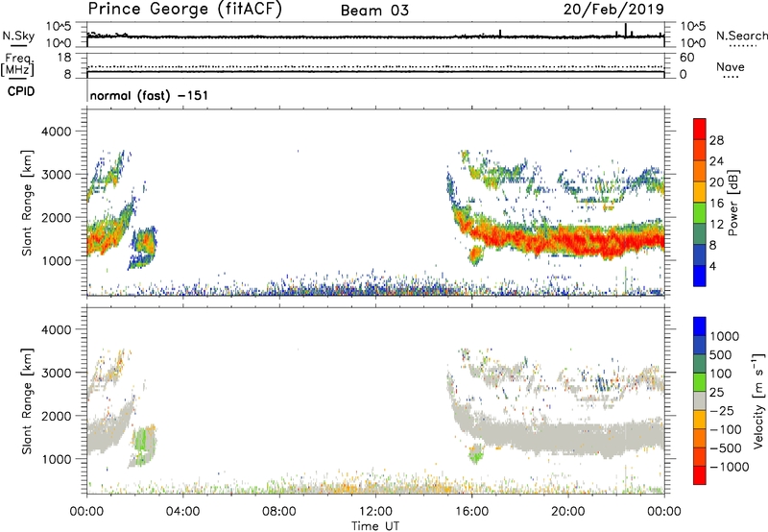Click the '20:00' time tick label
This screenshot has height=532, width=768.
(568, 511)
